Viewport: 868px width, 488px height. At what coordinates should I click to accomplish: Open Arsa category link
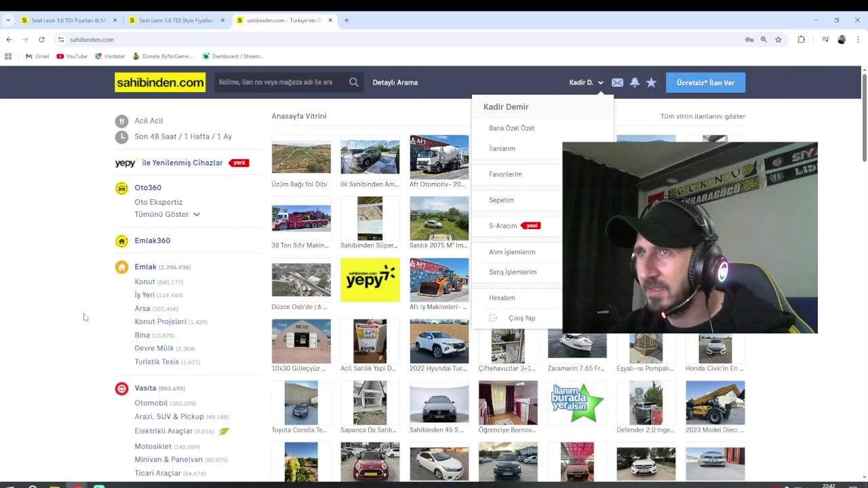tap(142, 308)
